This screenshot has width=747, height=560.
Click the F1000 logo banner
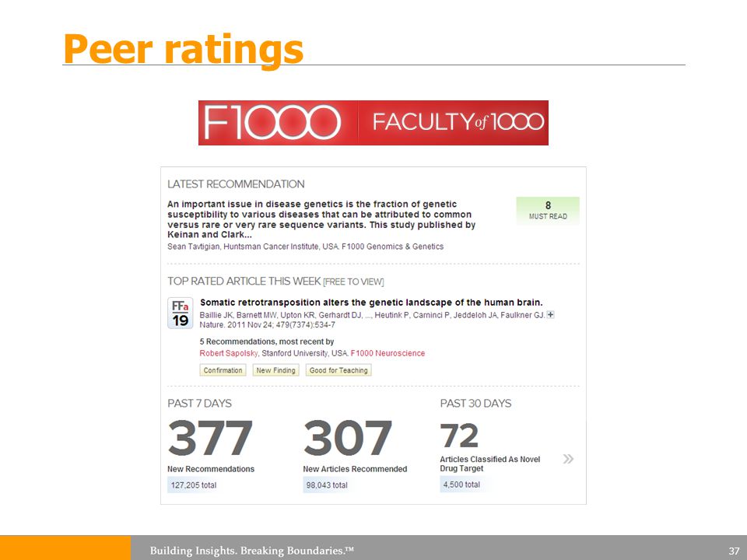373,123
